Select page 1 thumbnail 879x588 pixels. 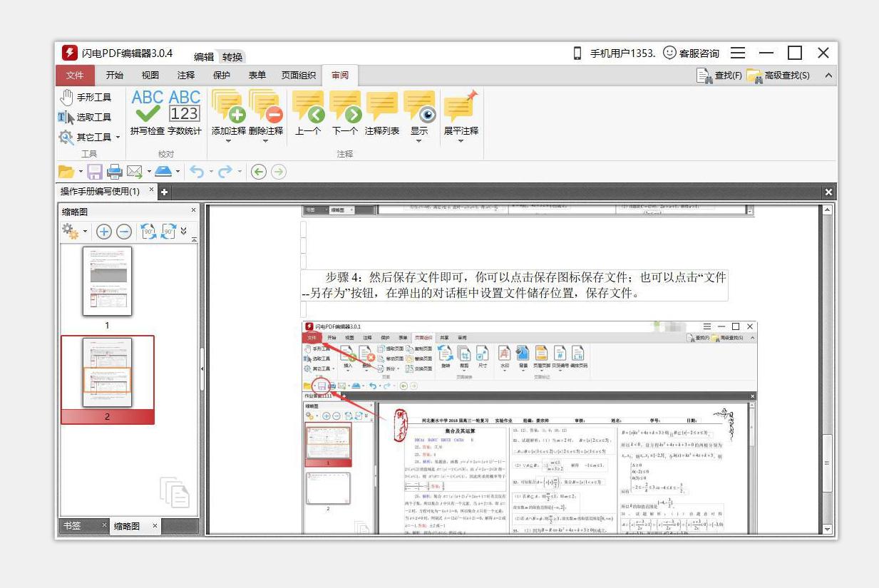point(108,281)
